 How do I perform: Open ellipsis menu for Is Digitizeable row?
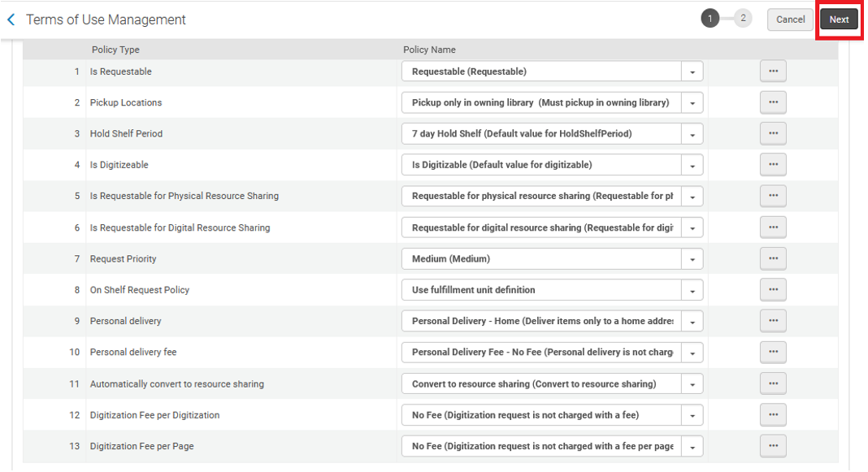[x=772, y=165]
